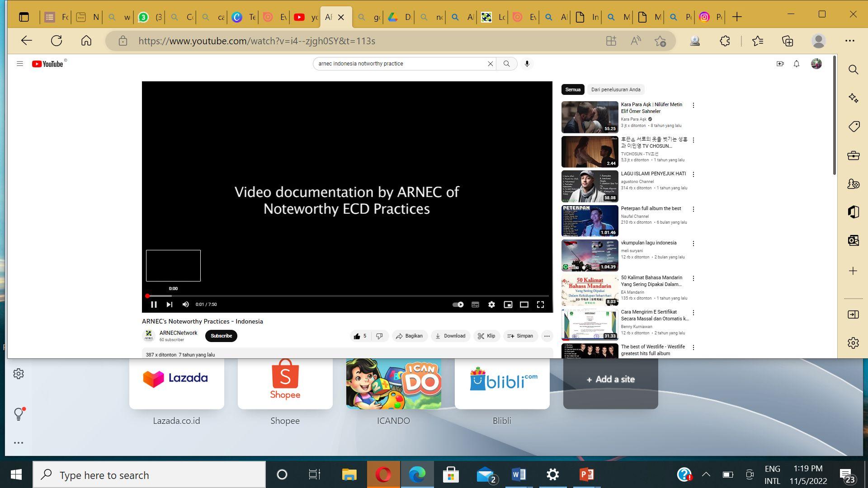Toggle theater mode
The width and height of the screenshot is (868, 488).
(524, 305)
